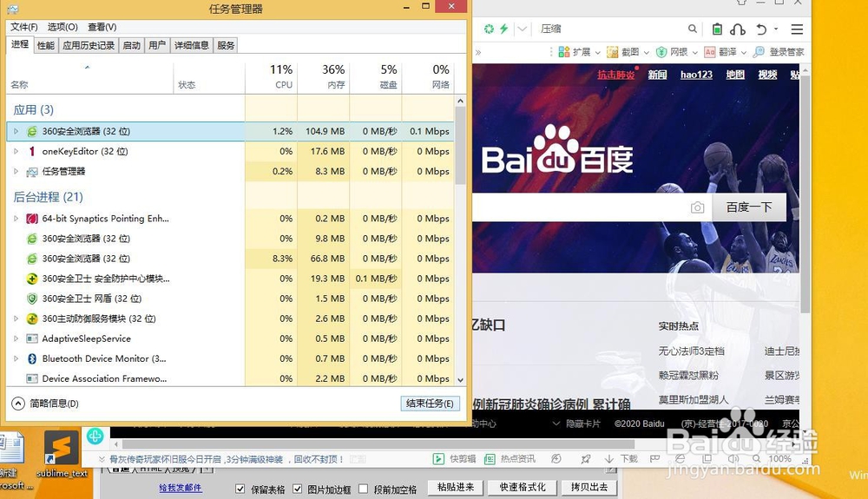This screenshot has height=499, width=868.
Task: Open the 文件(F) menu
Action: [x=23, y=27]
